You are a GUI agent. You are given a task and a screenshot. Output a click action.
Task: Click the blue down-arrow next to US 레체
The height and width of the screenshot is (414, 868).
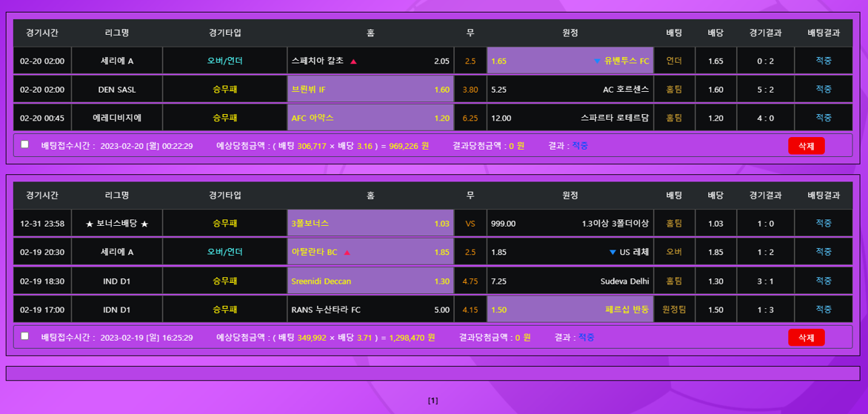[x=612, y=253]
